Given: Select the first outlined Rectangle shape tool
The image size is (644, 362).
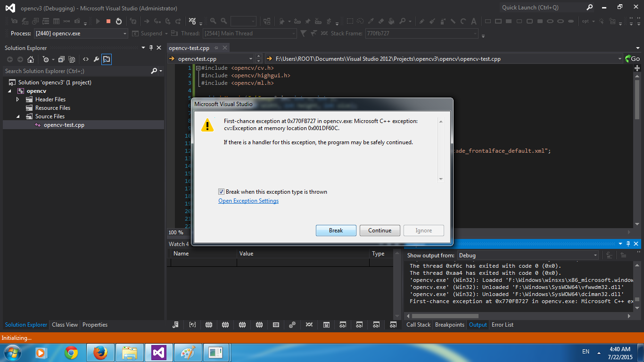Looking at the screenshot, I should pos(488,21).
